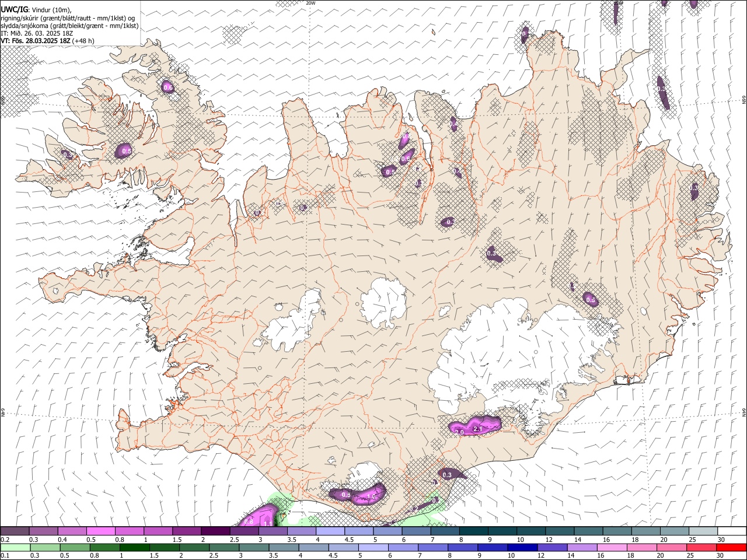Viewport: 747px width, 560px height.
Task: Click the '20W' longitude label at the top edge
Action: click(x=310, y=3)
